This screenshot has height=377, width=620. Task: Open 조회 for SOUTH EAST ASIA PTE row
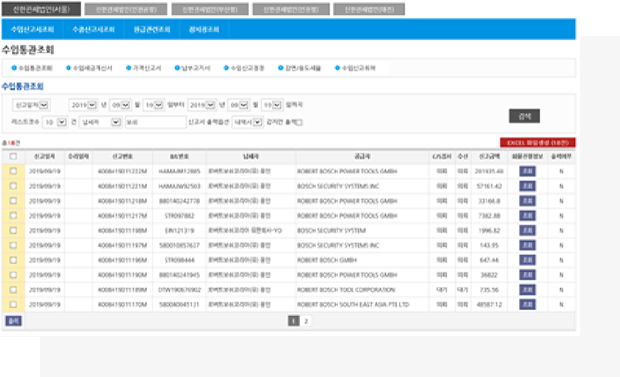pos(527,305)
